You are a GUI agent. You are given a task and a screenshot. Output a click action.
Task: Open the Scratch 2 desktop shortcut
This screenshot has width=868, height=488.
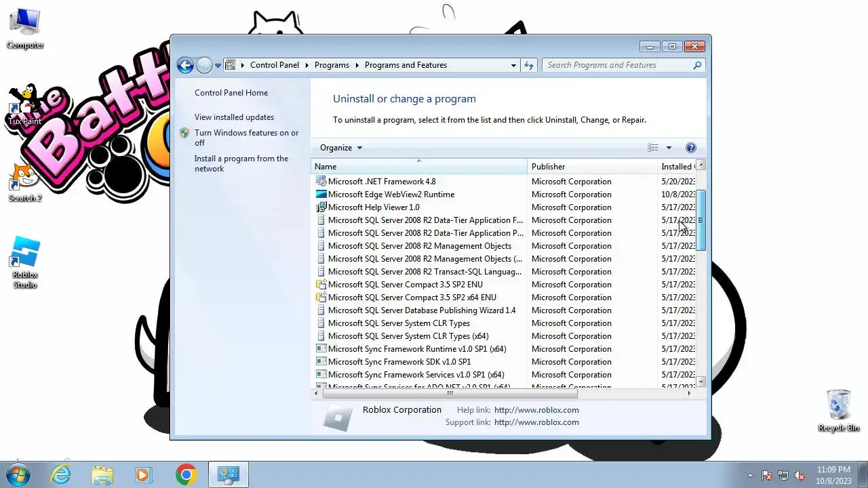coord(25,182)
